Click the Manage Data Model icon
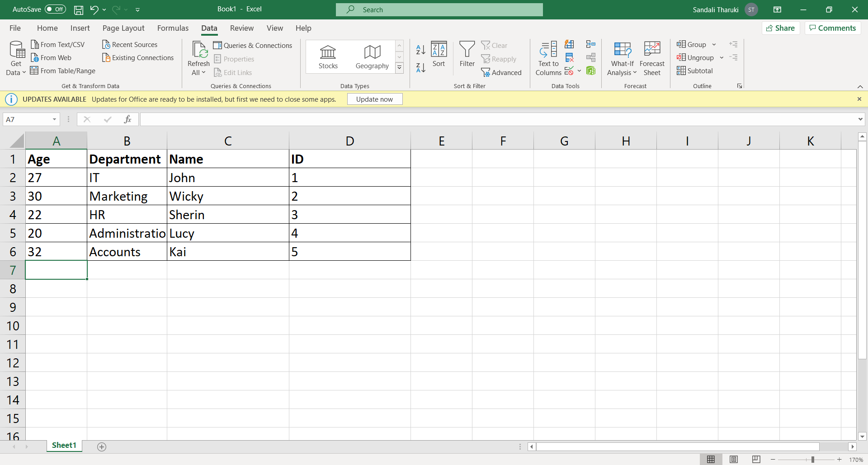This screenshot has width=868, height=465. click(591, 71)
